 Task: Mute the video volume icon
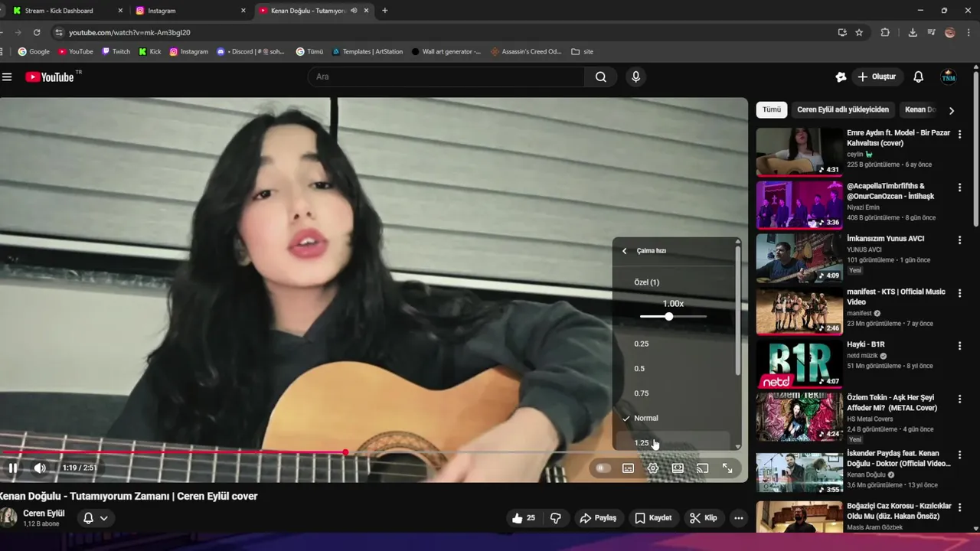[40, 468]
